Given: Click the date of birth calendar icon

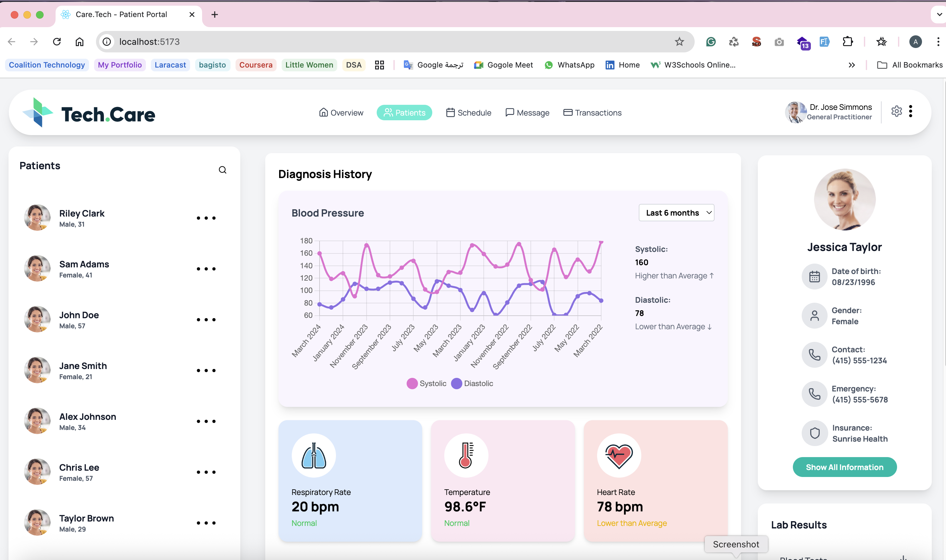Looking at the screenshot, I should click(x=814, y=277).
